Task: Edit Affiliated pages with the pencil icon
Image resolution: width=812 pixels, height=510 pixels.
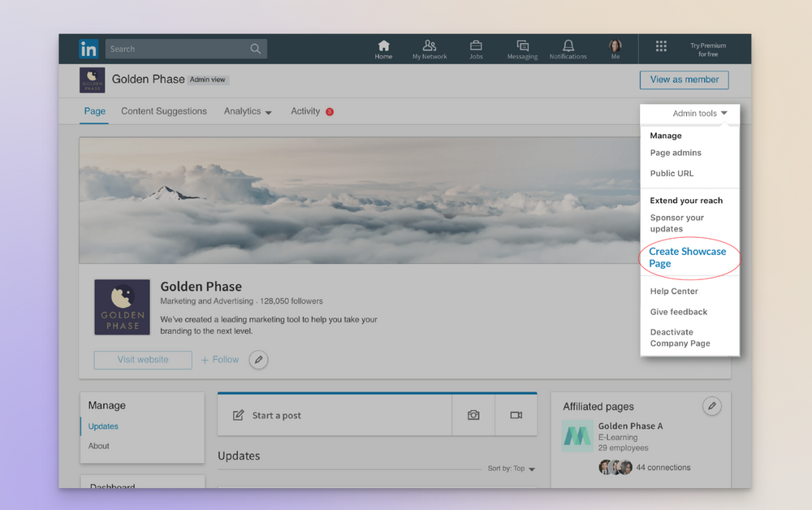Action: click(712, 406)
